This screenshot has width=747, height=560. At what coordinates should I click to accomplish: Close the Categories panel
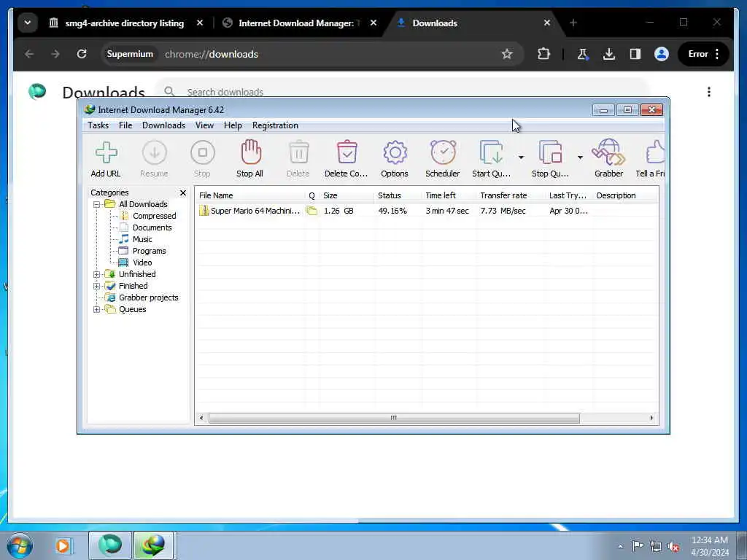pos(183,192)
